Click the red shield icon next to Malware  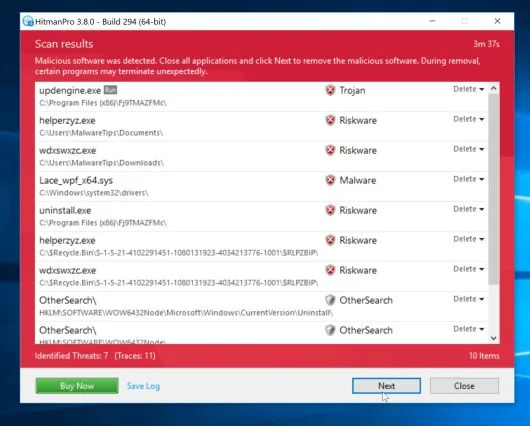330,180
